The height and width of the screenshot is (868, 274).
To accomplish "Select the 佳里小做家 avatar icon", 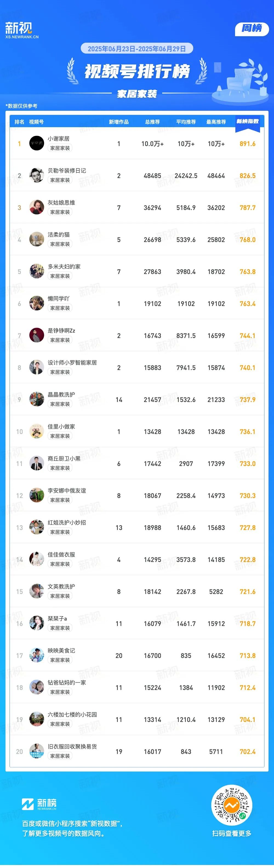I will pos(36,431).
